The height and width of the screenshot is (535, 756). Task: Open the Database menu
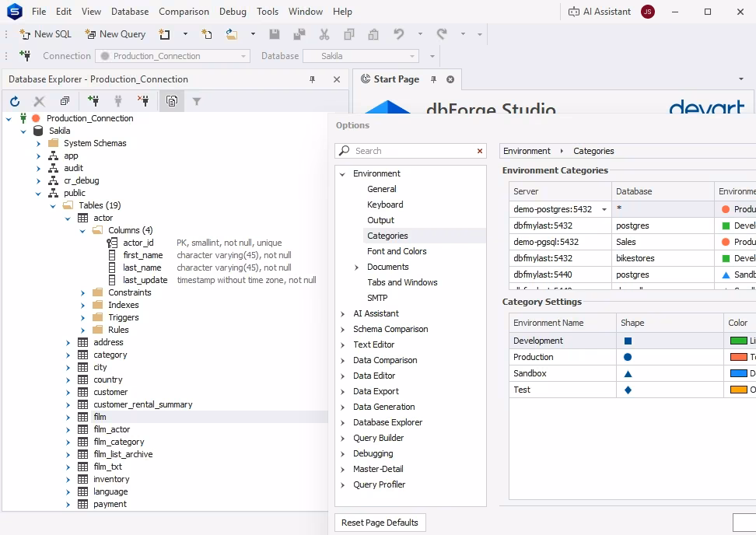pos(130,12)
